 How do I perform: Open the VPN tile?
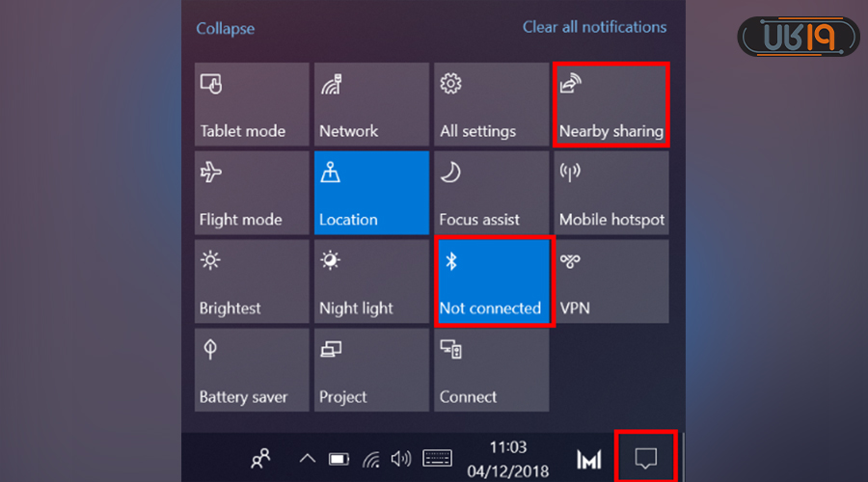pos(610,281)
